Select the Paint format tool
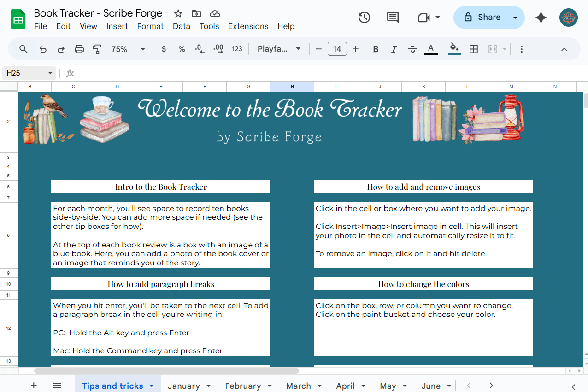 click(97, 48)
